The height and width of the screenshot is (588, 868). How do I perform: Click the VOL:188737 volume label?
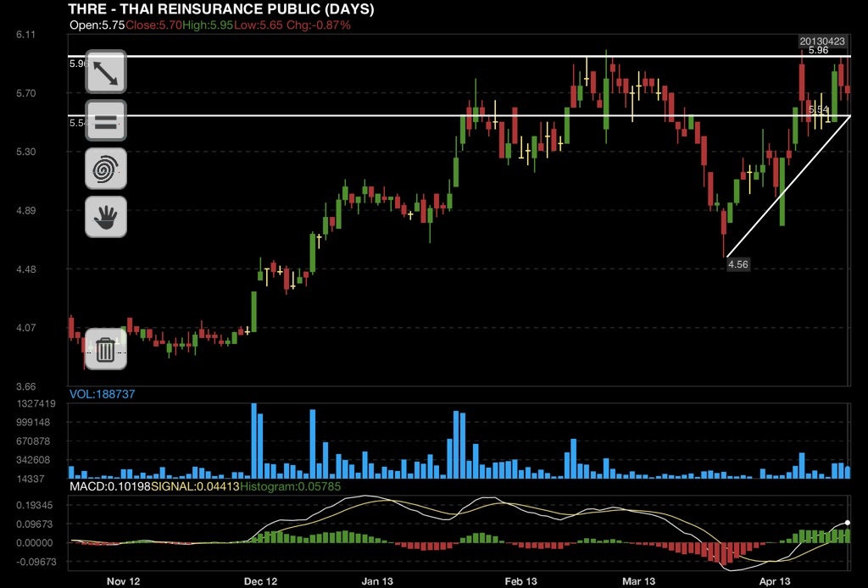(x=102, y=394)
